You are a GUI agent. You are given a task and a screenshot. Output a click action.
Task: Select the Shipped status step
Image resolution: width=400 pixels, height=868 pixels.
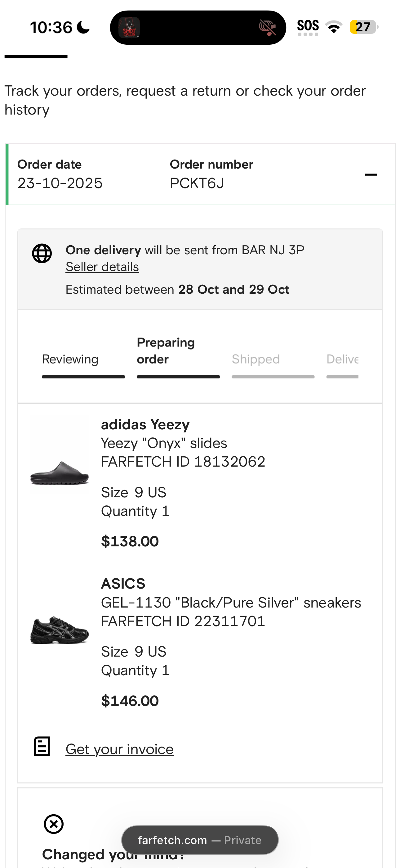click(256, 359)
